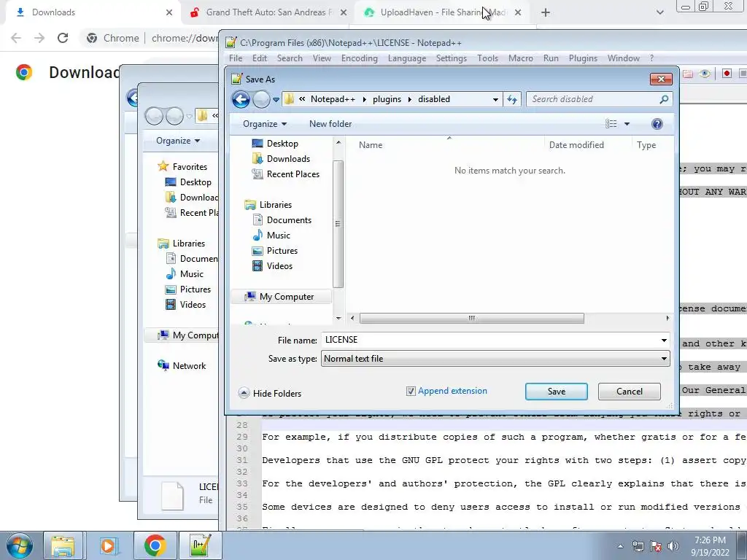Open Organize menu in background Explorer window
747x560 pixels.
pos(178,141)
